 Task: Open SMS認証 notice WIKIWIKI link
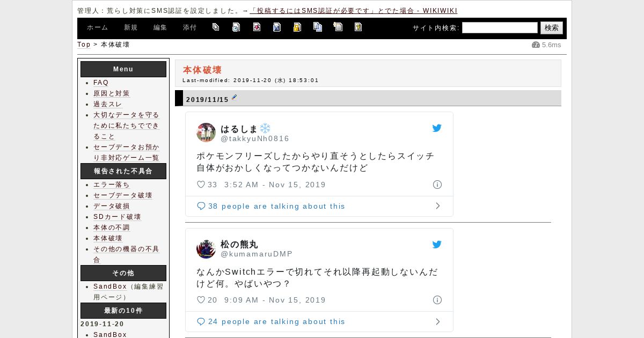(x=354, y=11)
